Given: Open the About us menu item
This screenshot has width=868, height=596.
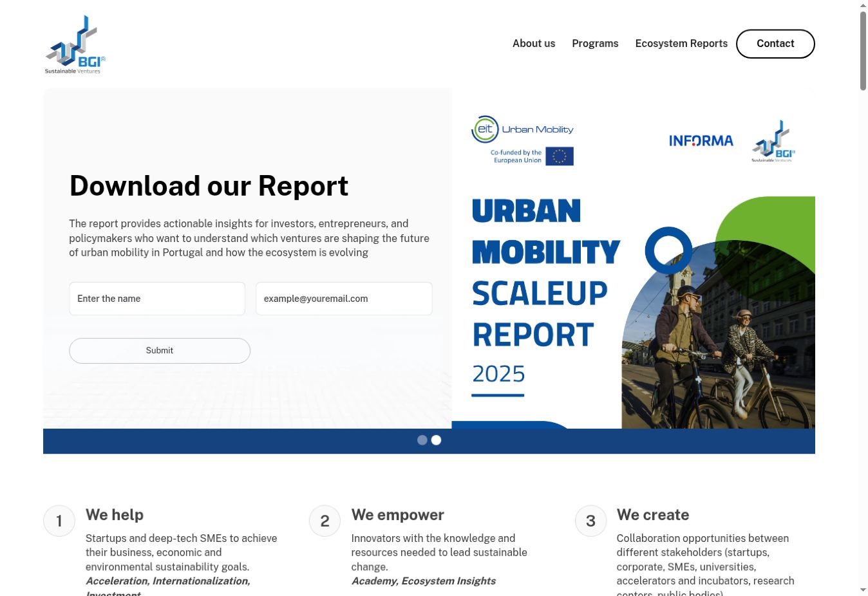Looking at the screenshot, I should pos(534,44).
